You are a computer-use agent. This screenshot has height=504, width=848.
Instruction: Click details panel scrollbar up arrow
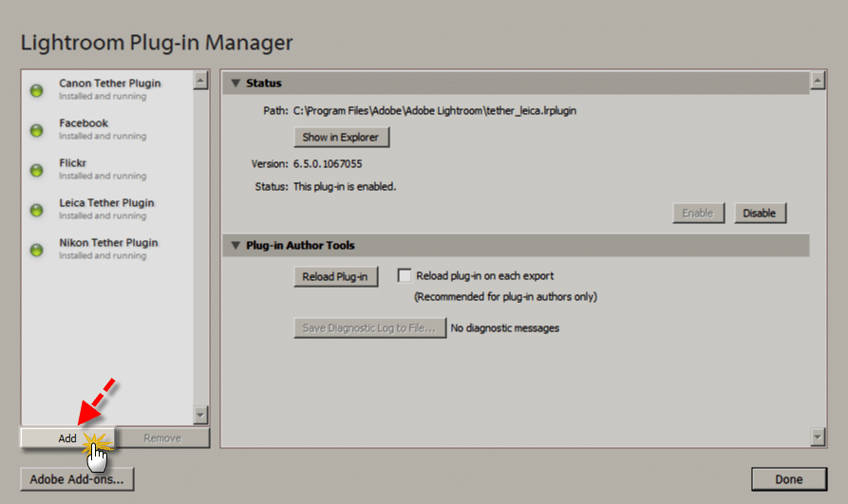pyautogui.click(x=818, y=81)
